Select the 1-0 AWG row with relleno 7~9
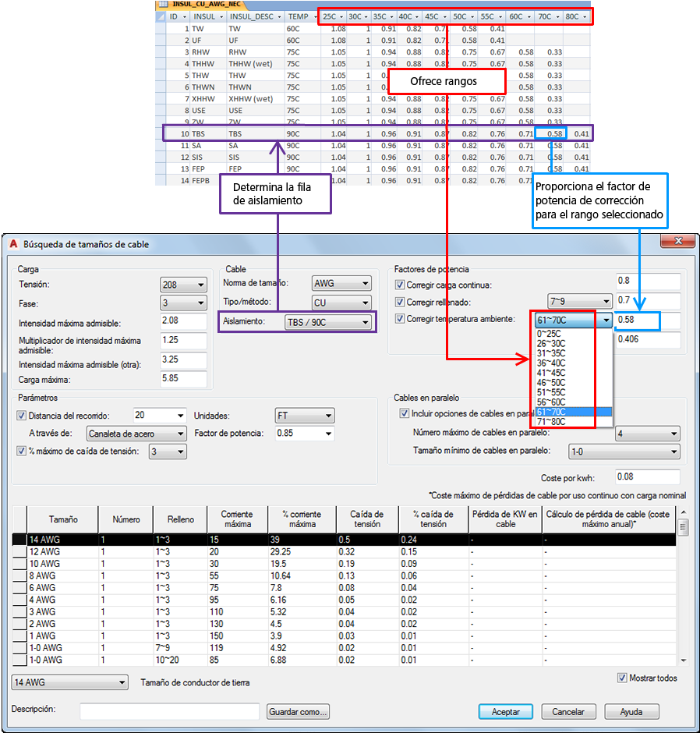Screen dimensions: 700x733 point(344,648)
